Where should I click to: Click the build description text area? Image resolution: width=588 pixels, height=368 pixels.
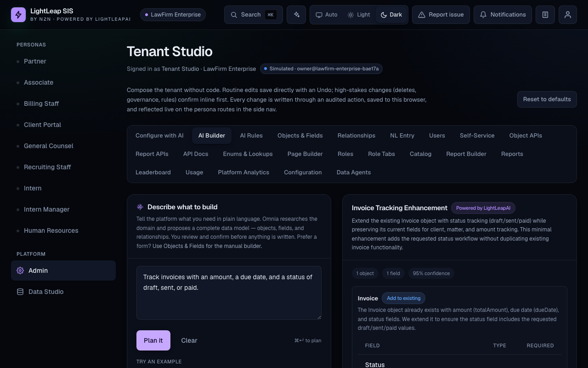point(229,293)
